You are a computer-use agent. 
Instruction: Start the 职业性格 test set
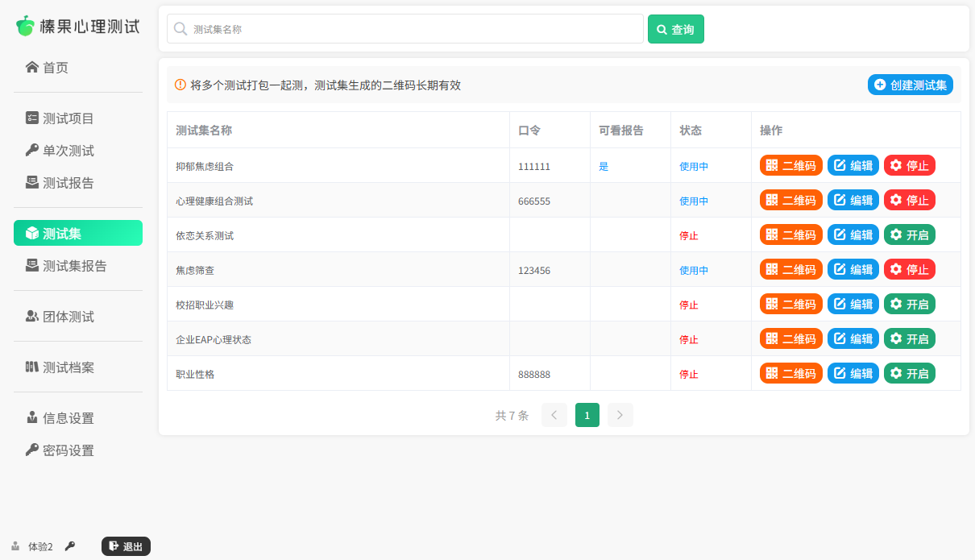(910, 373)
